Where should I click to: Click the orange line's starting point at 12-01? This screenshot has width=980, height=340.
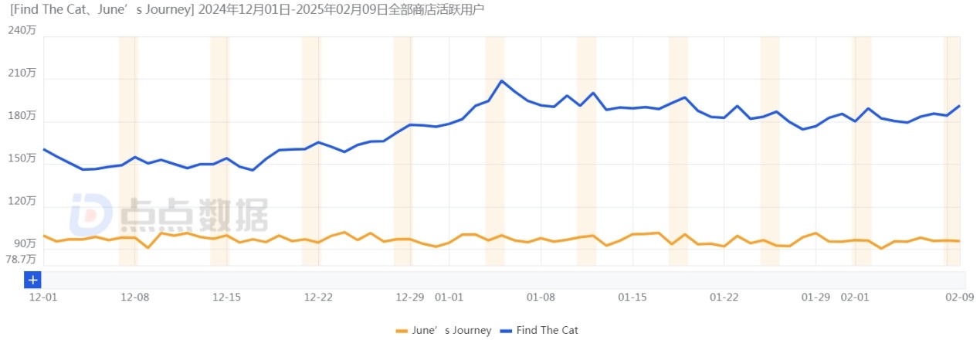(44, 235)
